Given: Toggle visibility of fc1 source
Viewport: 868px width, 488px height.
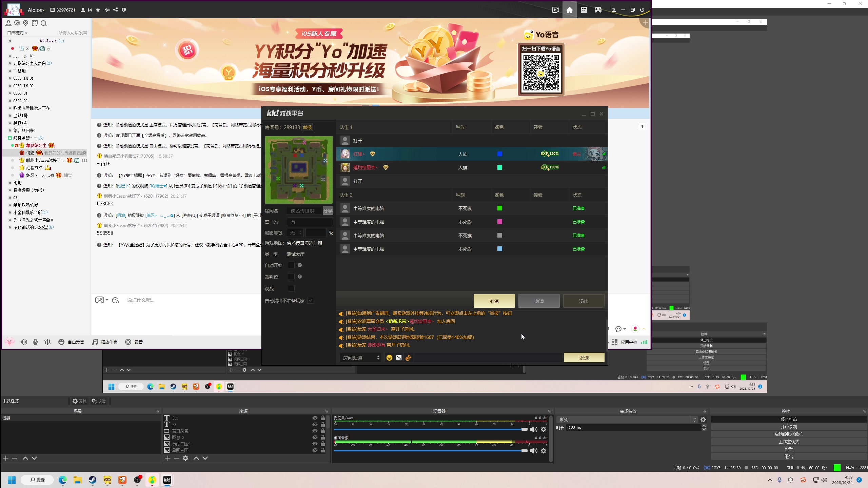Looking at the screenshot, I should tap(315, 418).
